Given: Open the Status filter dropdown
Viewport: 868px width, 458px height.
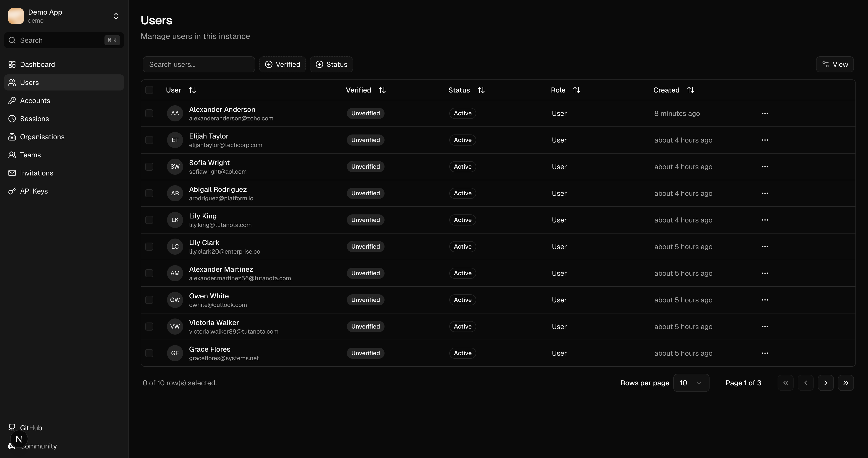Looking at the screenshot, I should tap(331, 64).
